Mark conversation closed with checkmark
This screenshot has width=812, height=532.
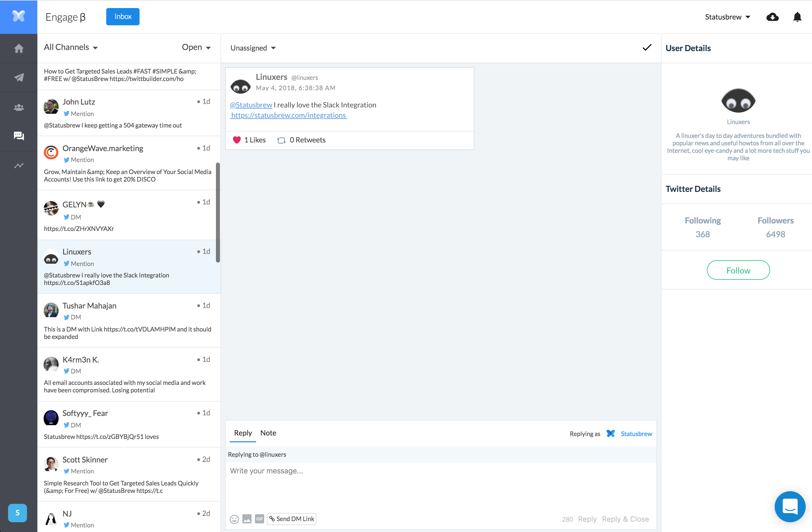pos(647,48)
